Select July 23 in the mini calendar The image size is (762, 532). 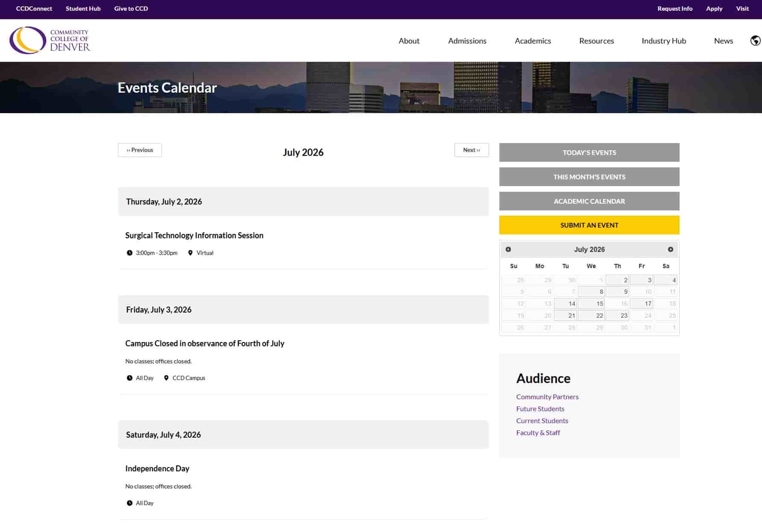click(617, 316)
